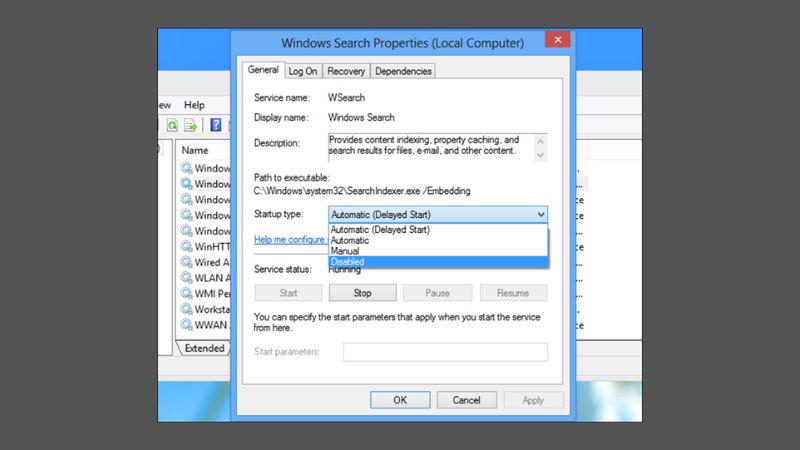Click the Workstation service gear icon
This screenshot has height=450, width=800.
(186, 311)
